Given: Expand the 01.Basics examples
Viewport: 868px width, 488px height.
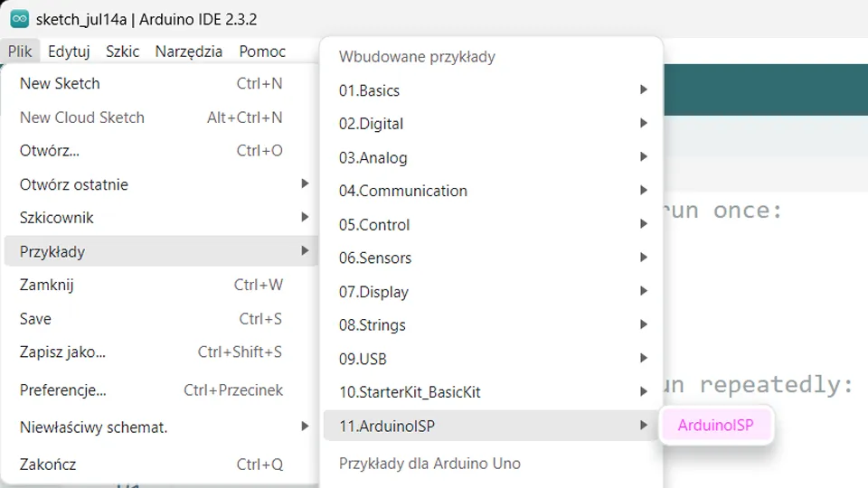Looking at the screenshot, I should pyautogui.click(x=369, y=90).
